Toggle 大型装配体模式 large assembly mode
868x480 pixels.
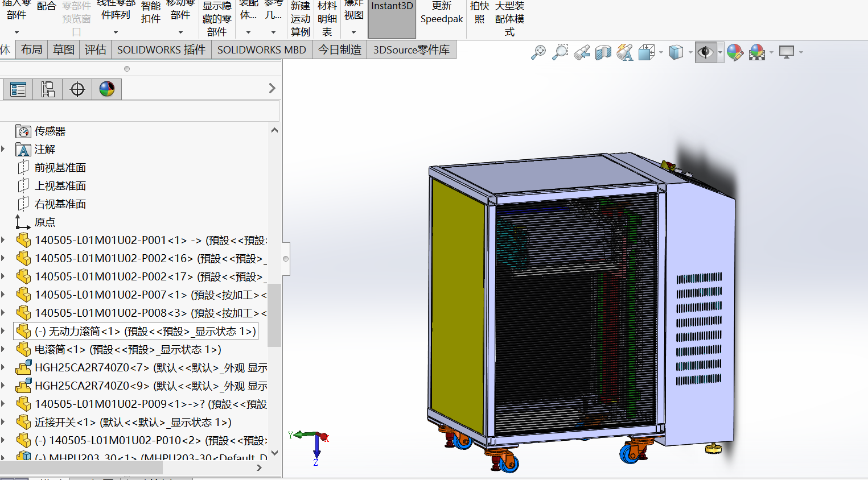(509, 19)
